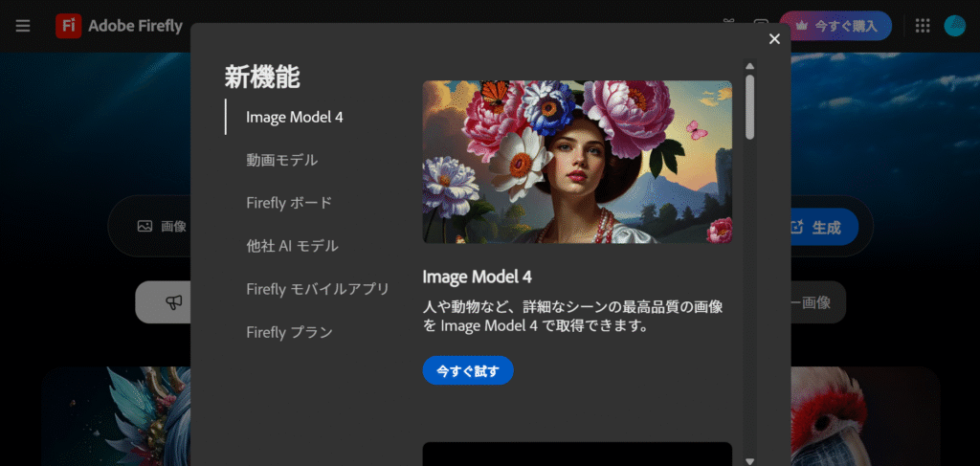This screenshot has height=466, width=980.
Task: Click the 新機能 dialog title
Action: coord(262,77)
